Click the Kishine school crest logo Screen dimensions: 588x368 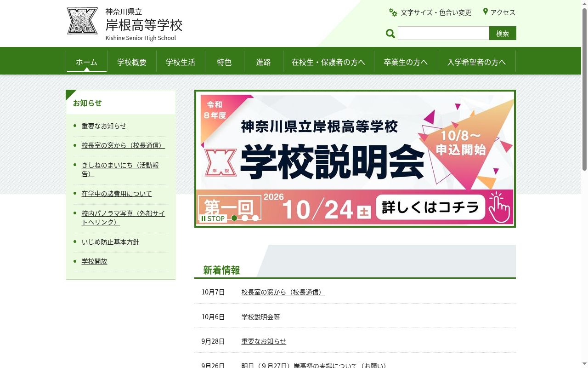82,21
